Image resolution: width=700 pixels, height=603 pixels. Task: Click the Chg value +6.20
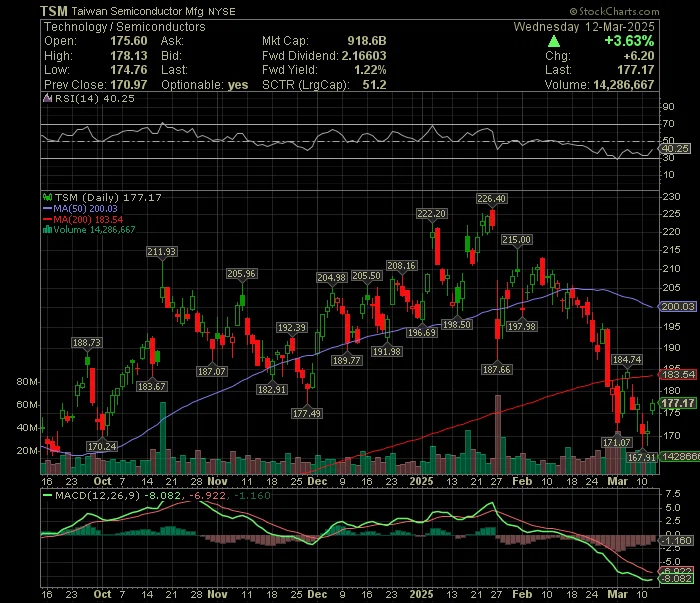tap(639, 56)
